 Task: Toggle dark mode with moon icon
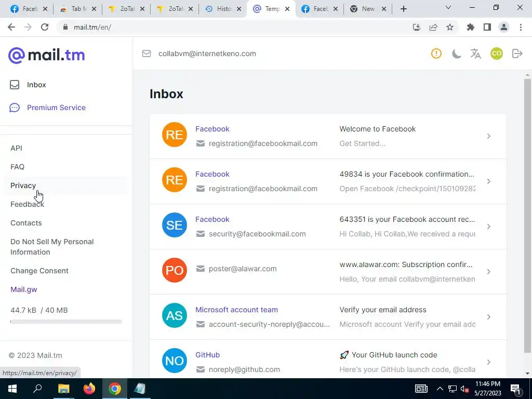[x=456, y=54]
